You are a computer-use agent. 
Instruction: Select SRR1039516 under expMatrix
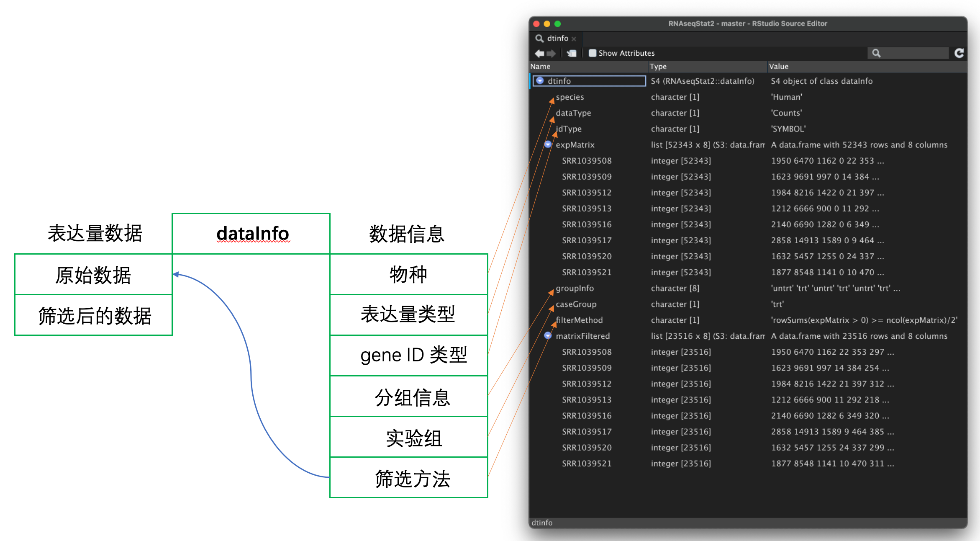point(587,224)
